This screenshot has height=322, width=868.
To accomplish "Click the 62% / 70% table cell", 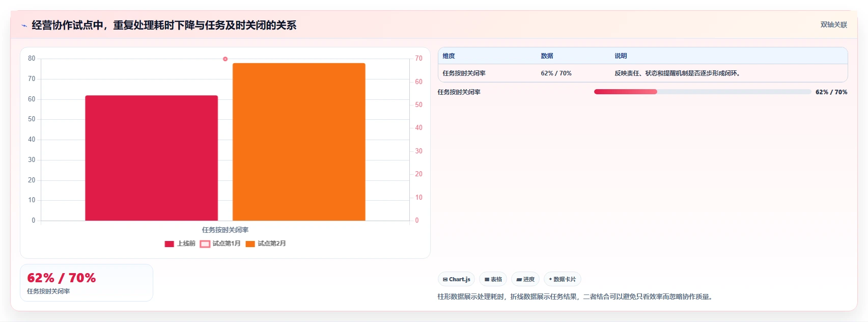I will [x=556, y=73].
